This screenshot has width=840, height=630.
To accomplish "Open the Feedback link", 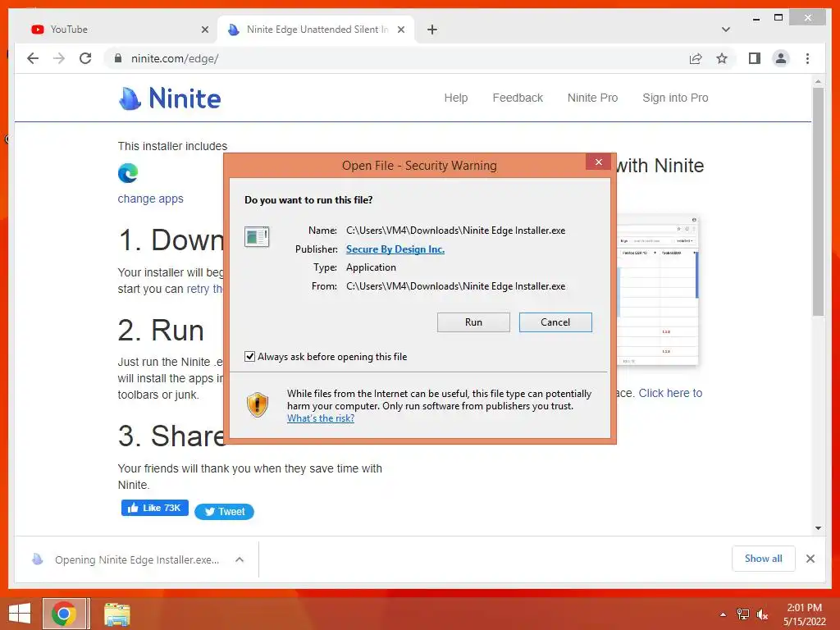I will pos(518,98).
